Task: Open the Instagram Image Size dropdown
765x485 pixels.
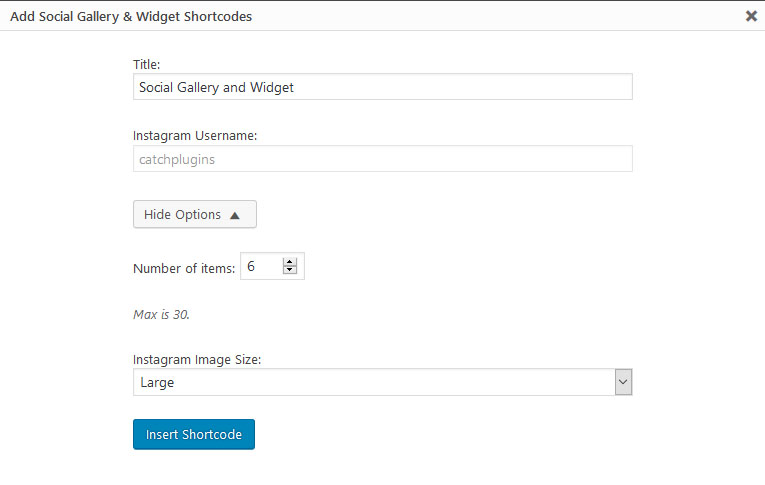Action: click(382, 382)
